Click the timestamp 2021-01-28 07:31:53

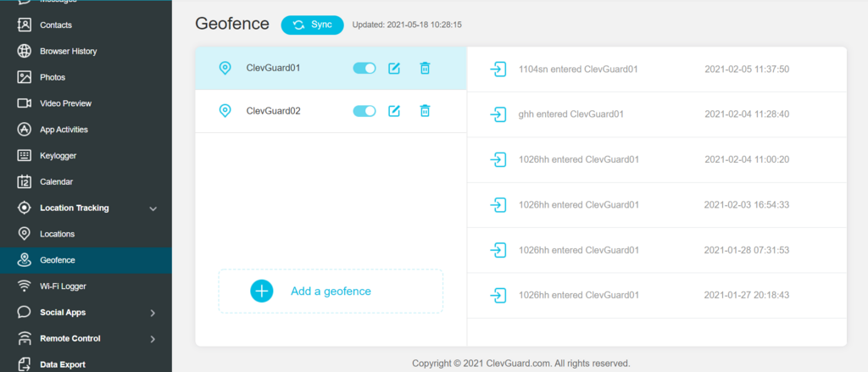tap(747, 250)
